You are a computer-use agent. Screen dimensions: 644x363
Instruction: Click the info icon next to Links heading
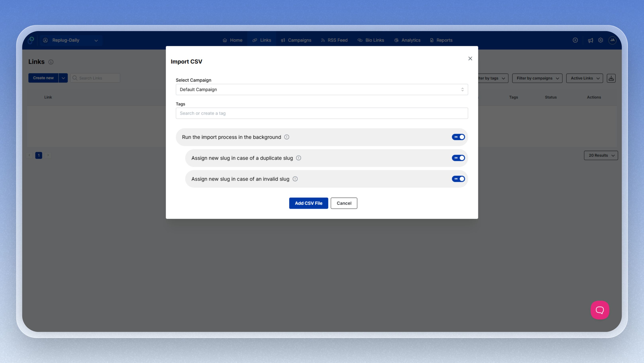click(x=51, y=62)
